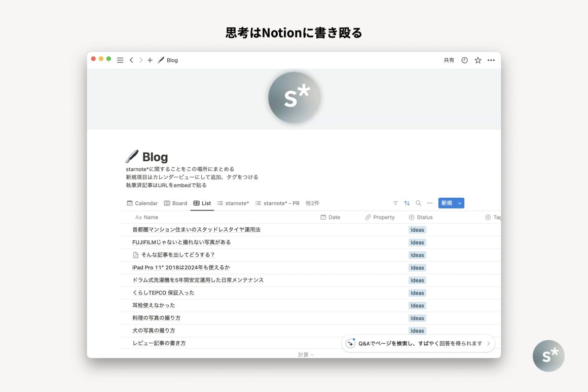Click the 共有 share button
The width and height of the screenshot is (588, 392).
[449, 60]
